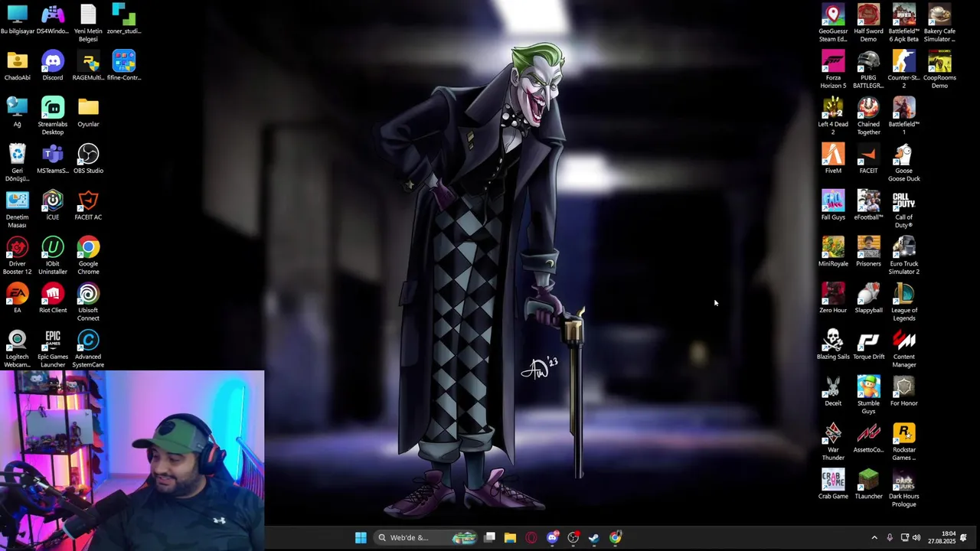Open Rockstar Games launcher shortcut
The width and height of the screenshot is (980, 551).
tap(904, 442)
